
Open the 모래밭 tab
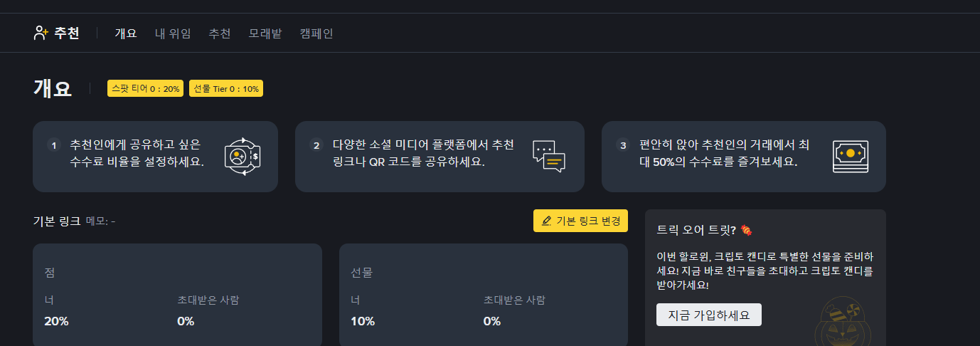pyautogui.click(x=265, y=33)
